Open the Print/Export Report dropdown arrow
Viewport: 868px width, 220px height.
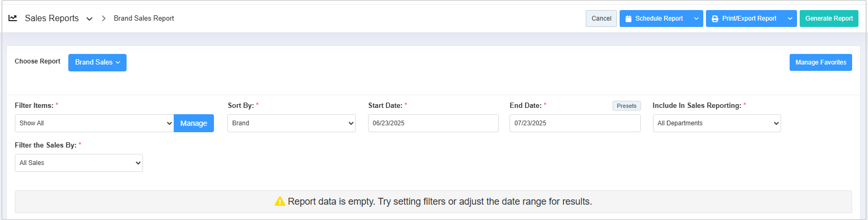point(790,19)
